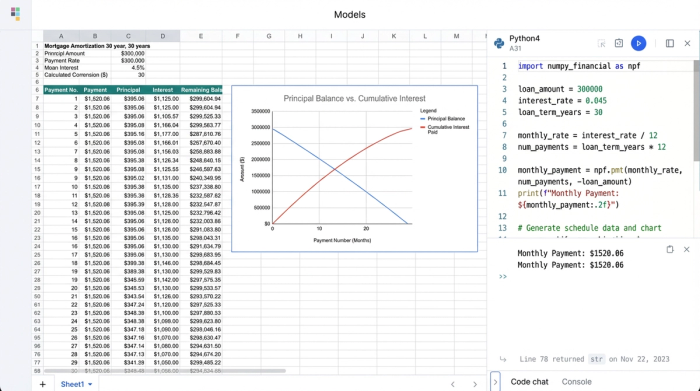Go to previous sheet with left arrow
The image size is (700, 391).
[453, 384]
